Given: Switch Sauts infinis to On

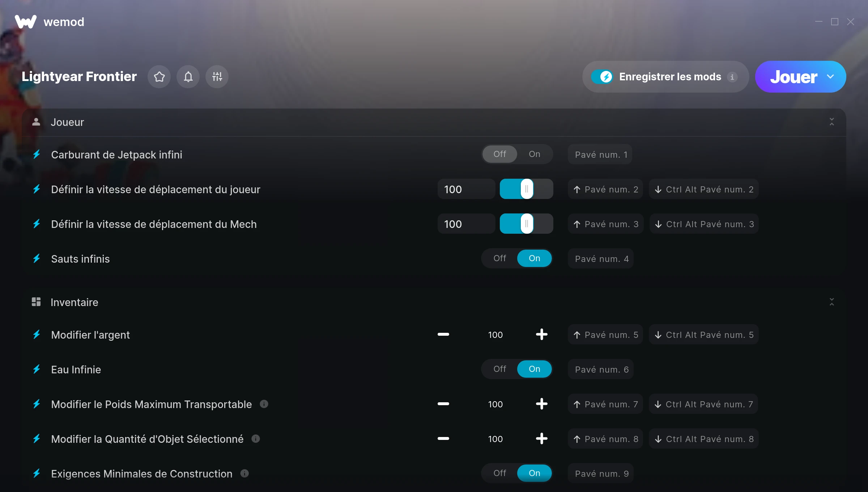Looking at the screenshot, I should point(535,258).
